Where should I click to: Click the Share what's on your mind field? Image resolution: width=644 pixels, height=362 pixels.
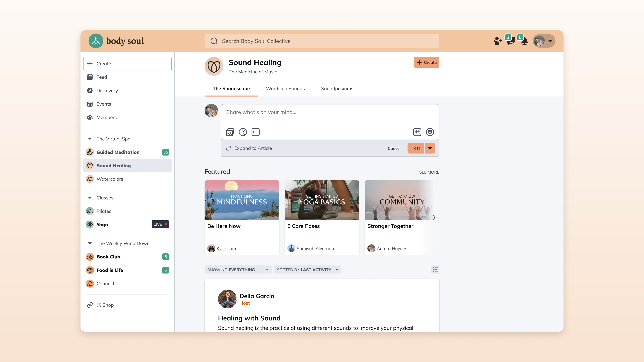coord(330,112)
